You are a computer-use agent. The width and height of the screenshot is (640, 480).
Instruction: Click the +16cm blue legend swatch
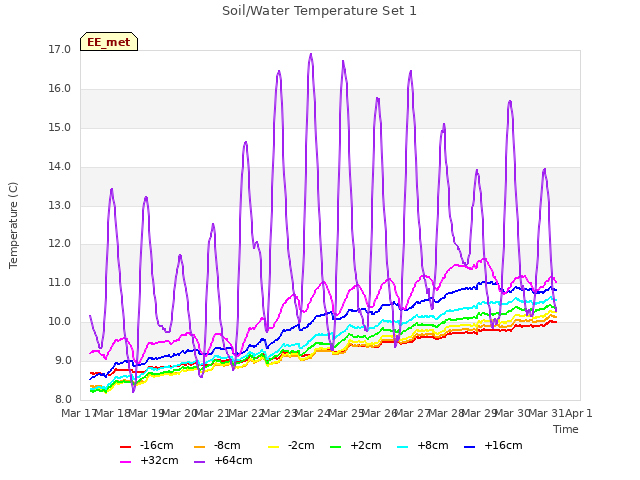pos(470,447)
